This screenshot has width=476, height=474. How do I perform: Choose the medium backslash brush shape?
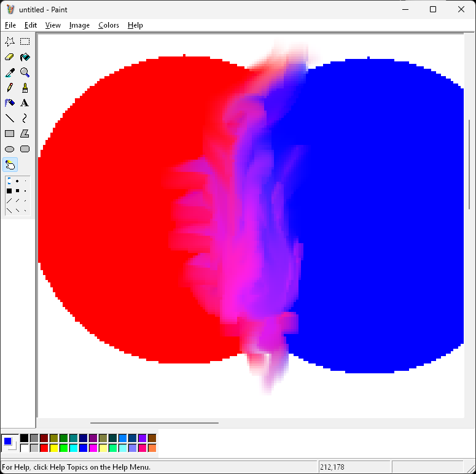[x=17, y=211]
